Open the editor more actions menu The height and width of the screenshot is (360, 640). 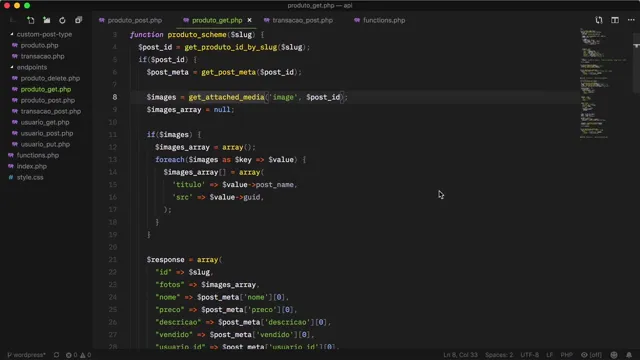pos(631,20)
